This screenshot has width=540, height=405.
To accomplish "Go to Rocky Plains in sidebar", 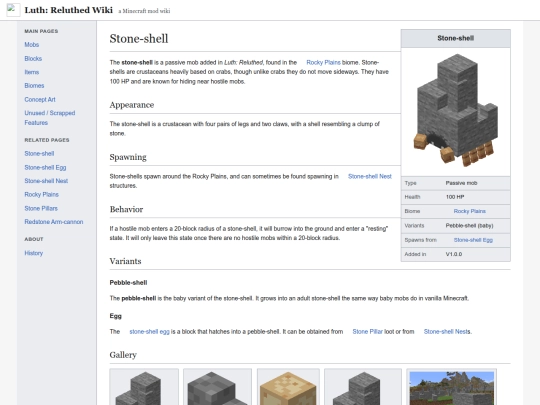I will 42,195.
